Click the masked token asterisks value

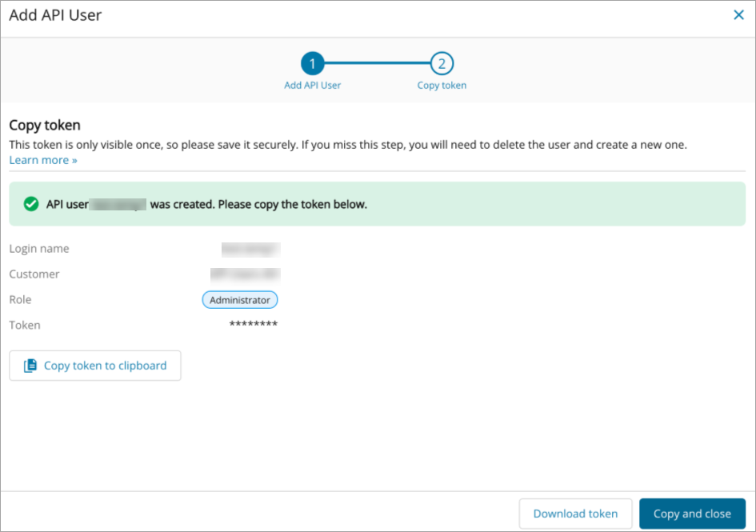click(x=253, y=325)
